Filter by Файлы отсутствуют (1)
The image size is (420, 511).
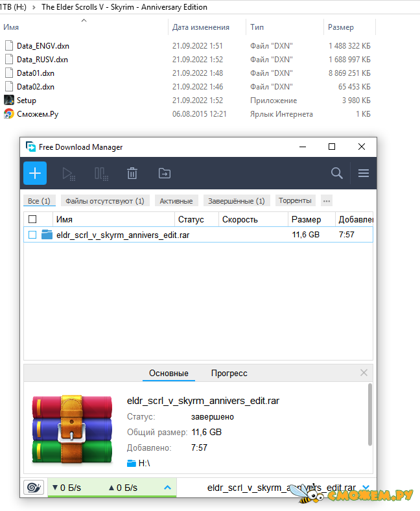(x=105, y=201)
